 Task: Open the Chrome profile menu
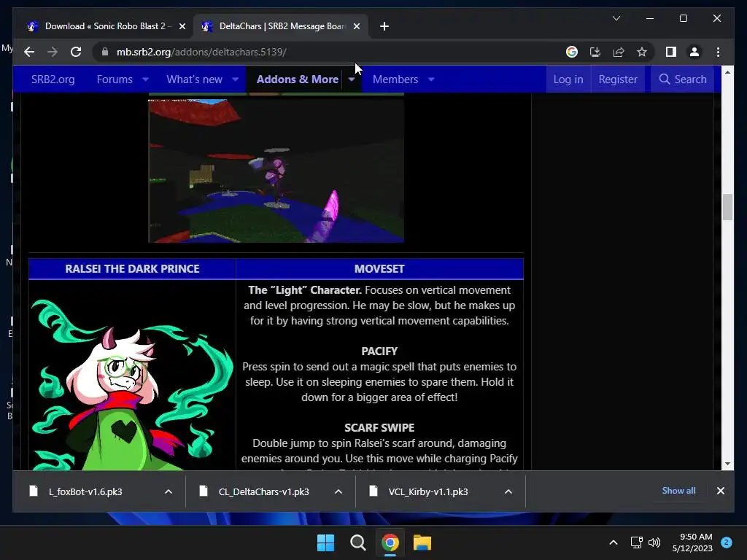(x=694, y=52)
